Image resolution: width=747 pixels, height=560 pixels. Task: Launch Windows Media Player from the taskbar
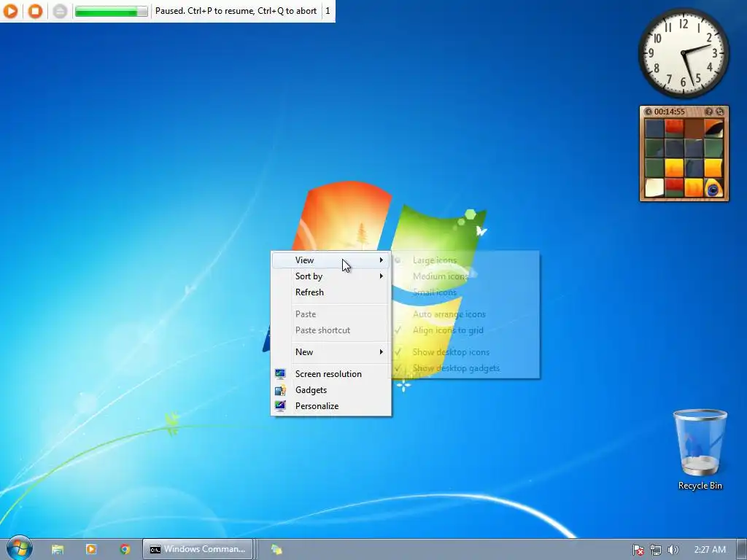point(91,550)
